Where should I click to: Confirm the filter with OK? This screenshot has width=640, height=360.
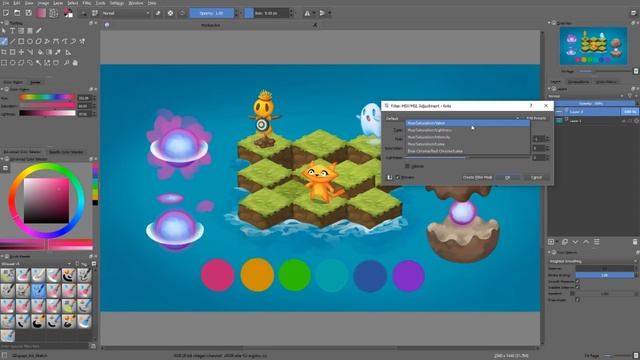pos(508,178)
